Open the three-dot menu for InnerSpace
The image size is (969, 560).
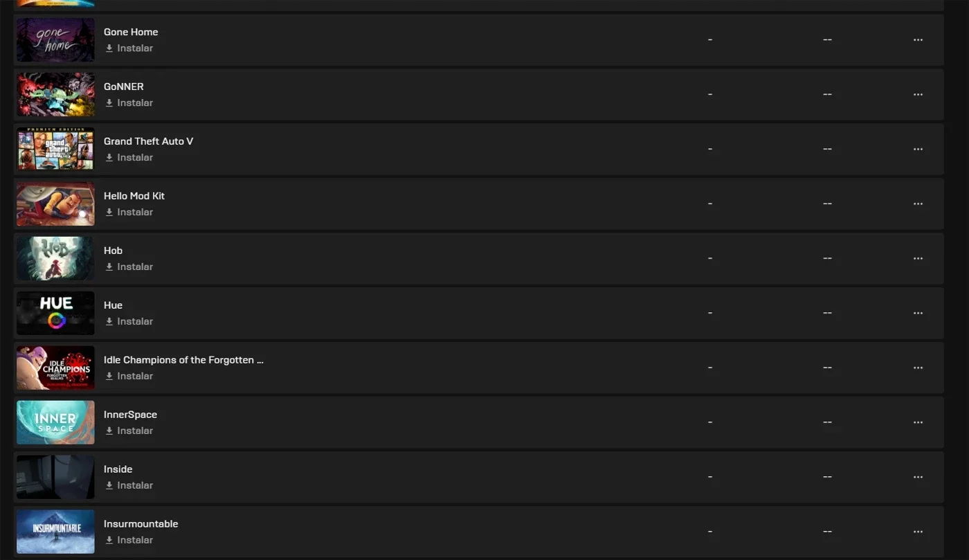(x=918, y=423)
